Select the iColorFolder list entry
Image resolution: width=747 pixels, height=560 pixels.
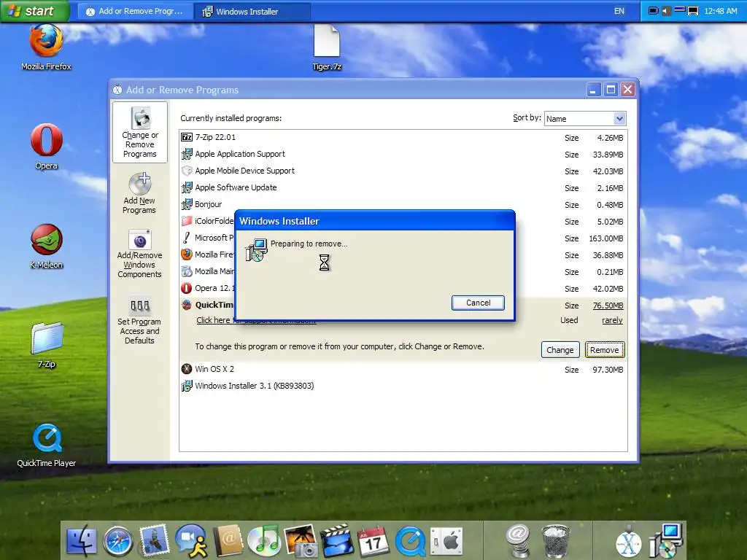pos(207,221)
